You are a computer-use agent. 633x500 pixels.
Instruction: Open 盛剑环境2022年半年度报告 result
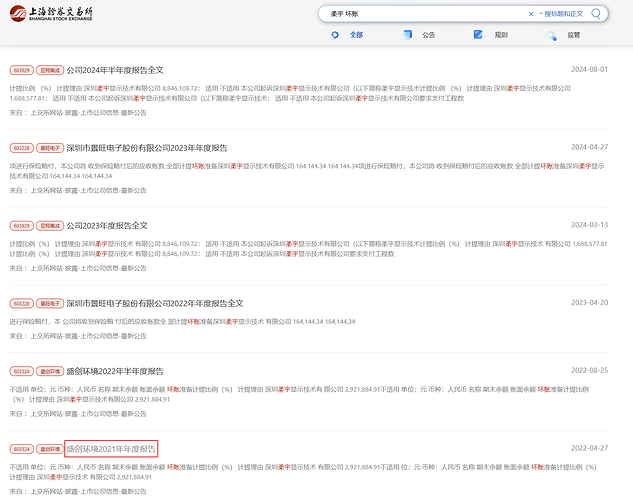(x=115, y=371)
